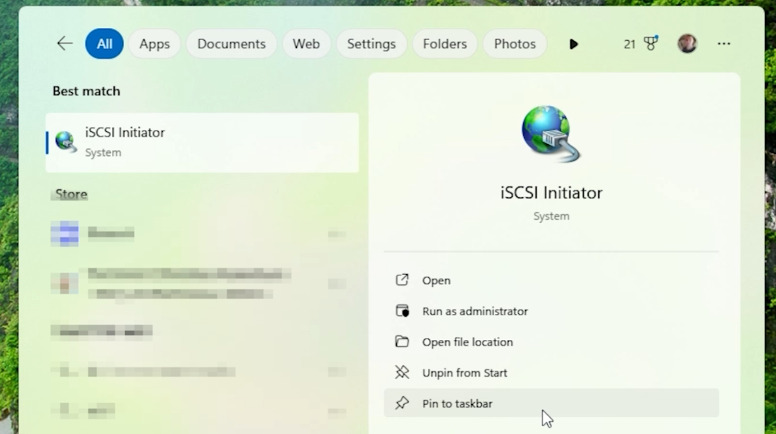Show more filters with the play arrow

[x=573, y=44]
